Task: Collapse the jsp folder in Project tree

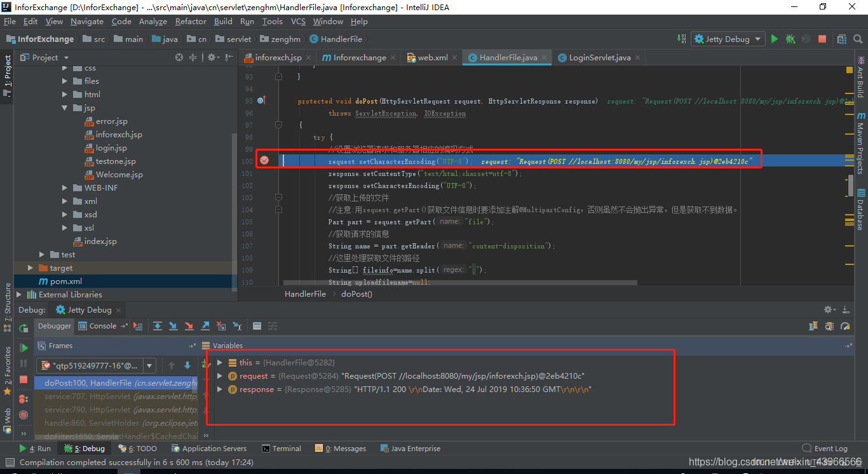Action: coord(65,108)
